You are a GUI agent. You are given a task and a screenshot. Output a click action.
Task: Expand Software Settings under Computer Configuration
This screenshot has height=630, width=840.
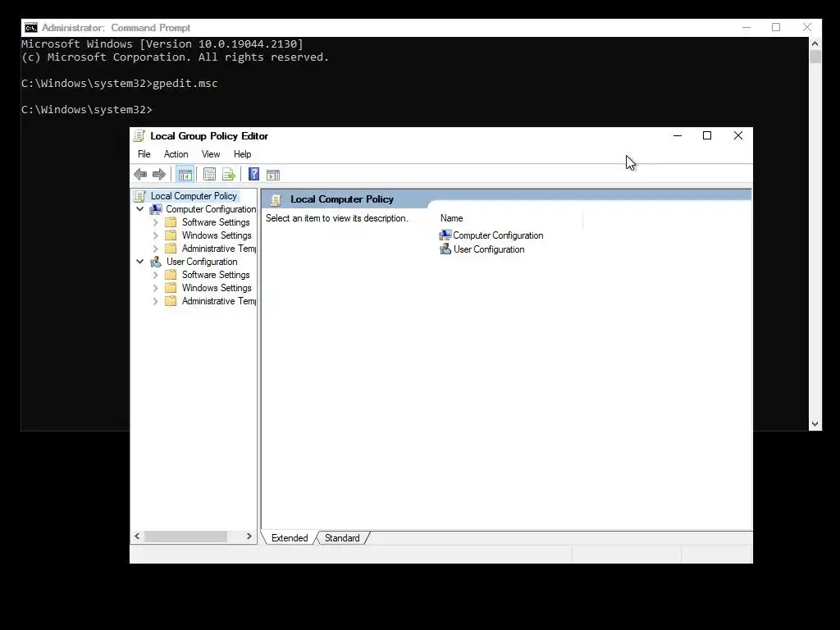(155, 222)
